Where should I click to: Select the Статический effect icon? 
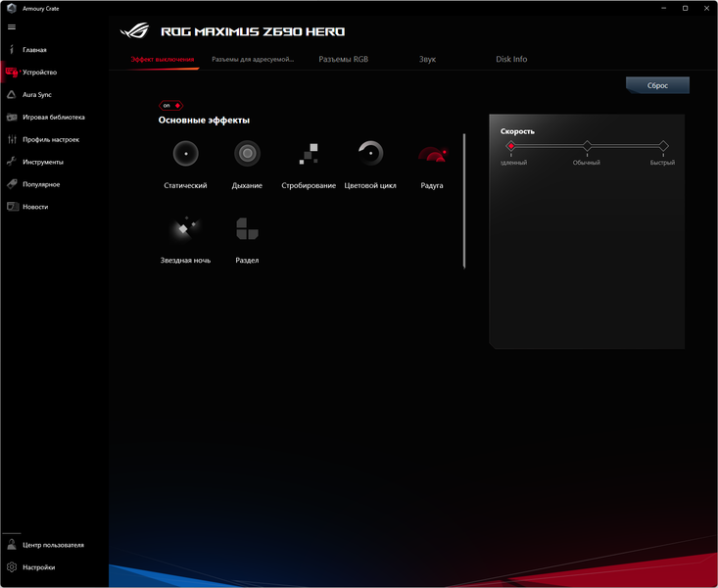click(x=185, y=154)
